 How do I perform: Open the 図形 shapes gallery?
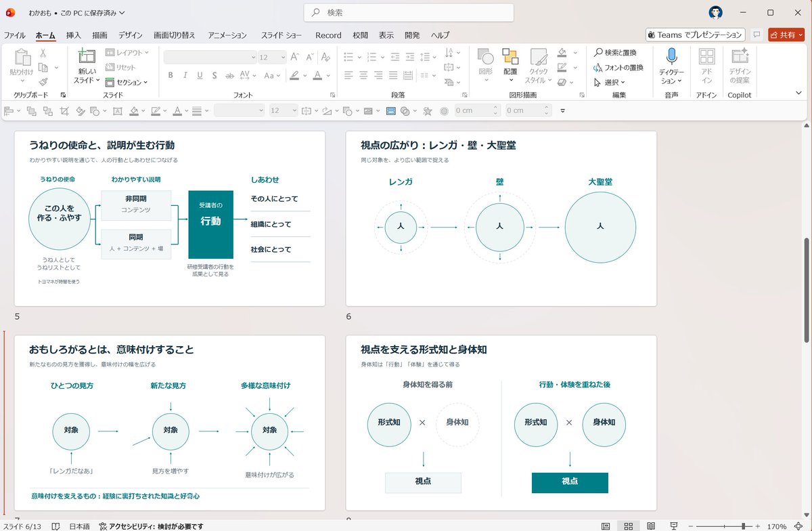tap(485, 66)
